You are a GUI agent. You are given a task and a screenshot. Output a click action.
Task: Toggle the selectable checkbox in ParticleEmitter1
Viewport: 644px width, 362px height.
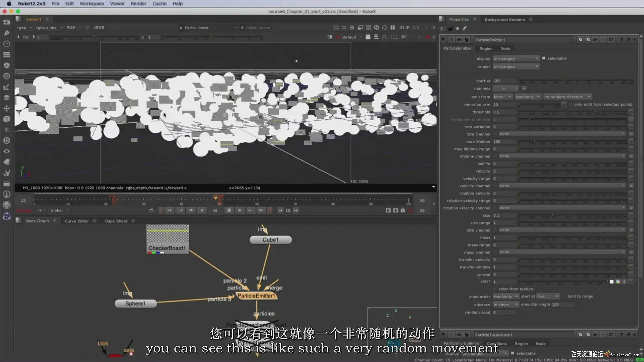[544, 58]
